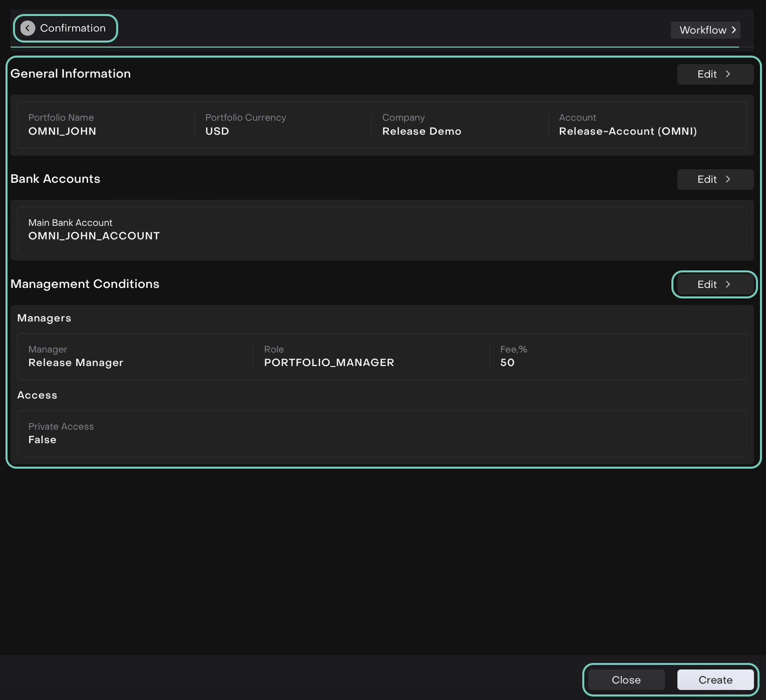Close the confirmation dialog using Close
The height and width of the screenshot is (700, 766).
[626, 680]
